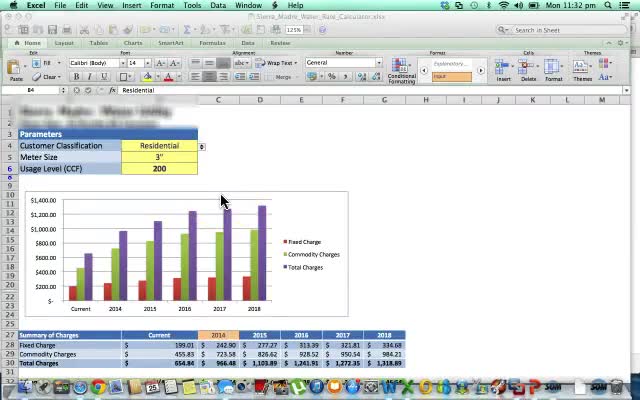Click the Increase Indent icon
The image size is (640, 400).
click(x=254, y=77)
